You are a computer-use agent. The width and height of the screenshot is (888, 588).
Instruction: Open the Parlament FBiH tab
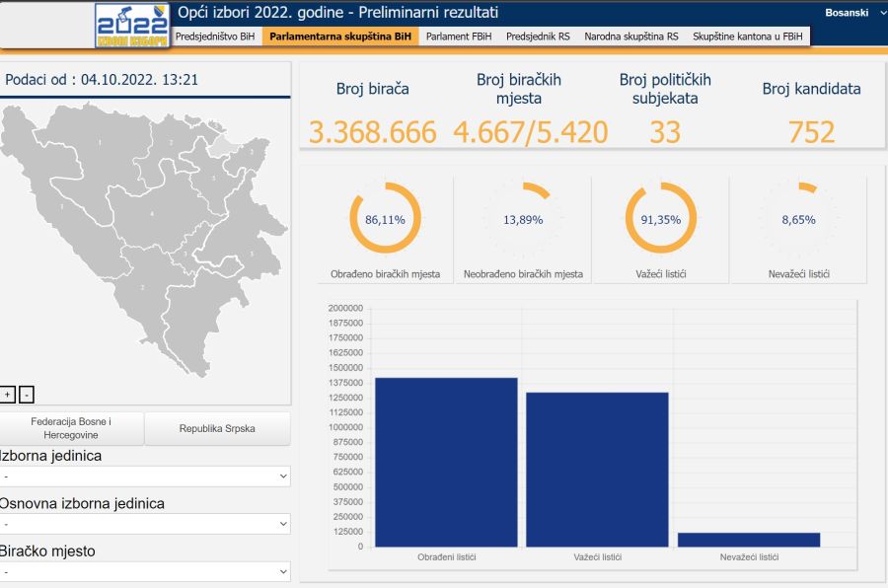(x=459, y=37)
